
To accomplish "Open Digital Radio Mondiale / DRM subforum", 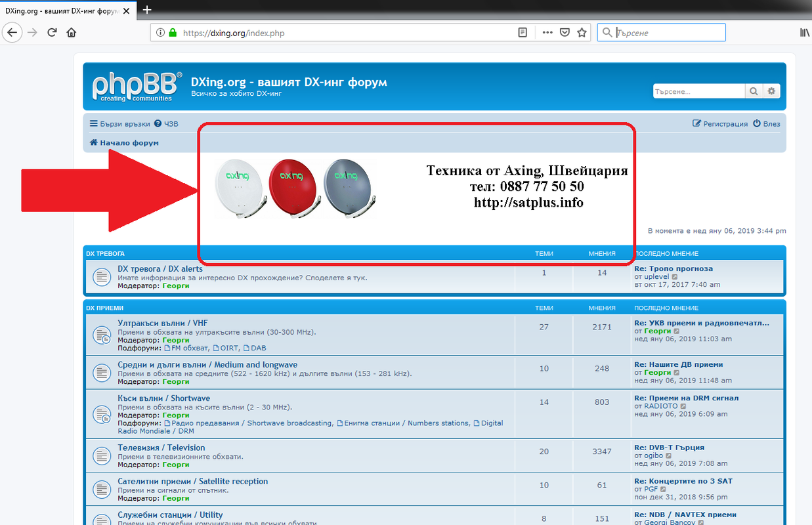I will pyautogui.click(x=310, y=427).
